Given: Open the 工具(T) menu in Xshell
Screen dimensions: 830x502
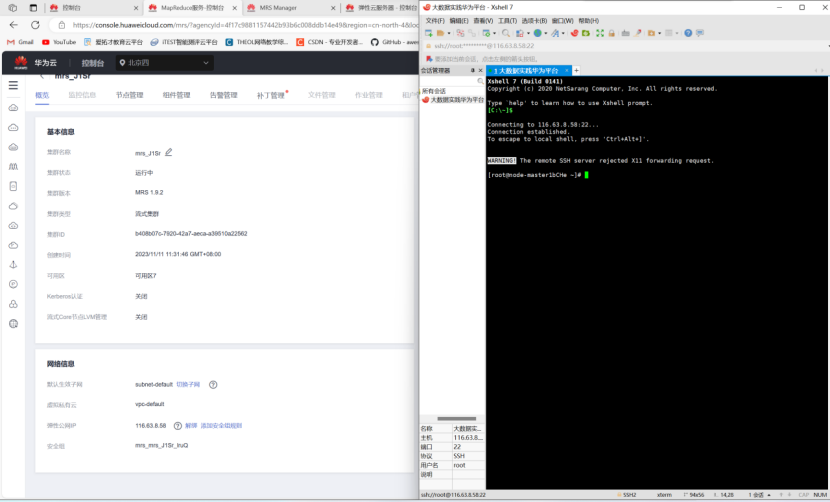Looking at the screenshot, I should click(507, 21).
